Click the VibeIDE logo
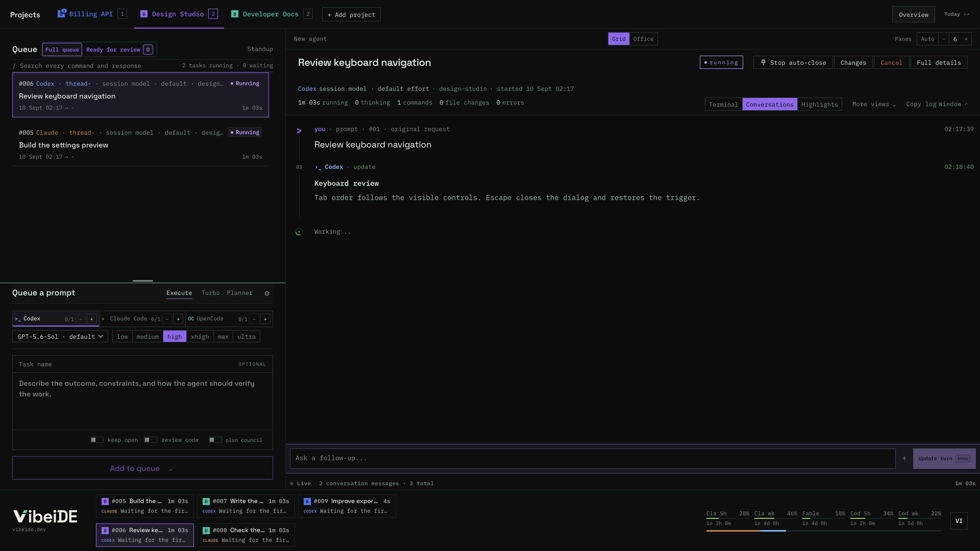Image resolution: width=980 pixels, height=551 pixels. pos(45,516)
